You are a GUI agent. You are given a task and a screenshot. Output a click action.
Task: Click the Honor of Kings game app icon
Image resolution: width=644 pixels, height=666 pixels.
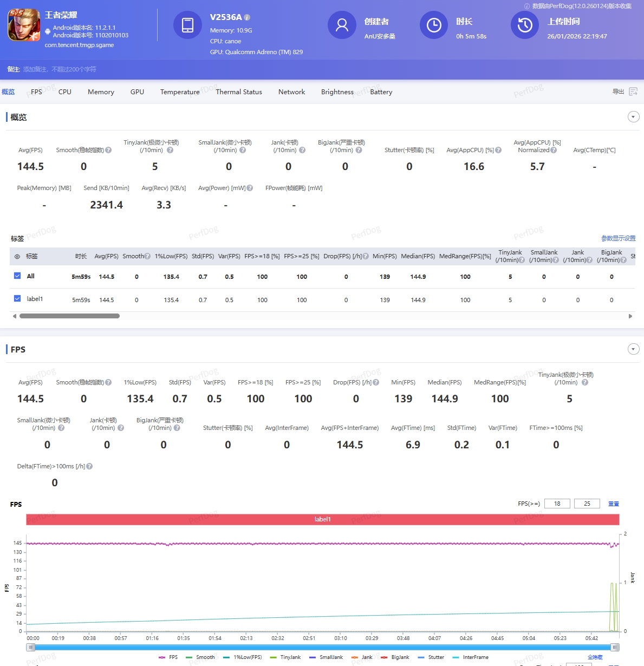click(24, 25)
